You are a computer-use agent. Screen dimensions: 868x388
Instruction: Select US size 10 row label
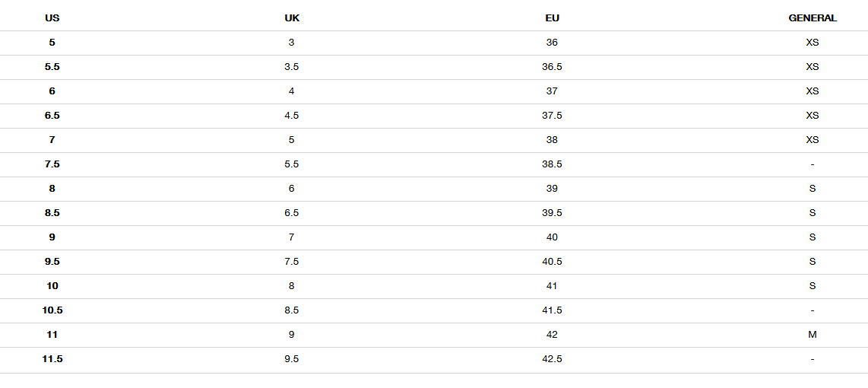(x=52, y=286)
